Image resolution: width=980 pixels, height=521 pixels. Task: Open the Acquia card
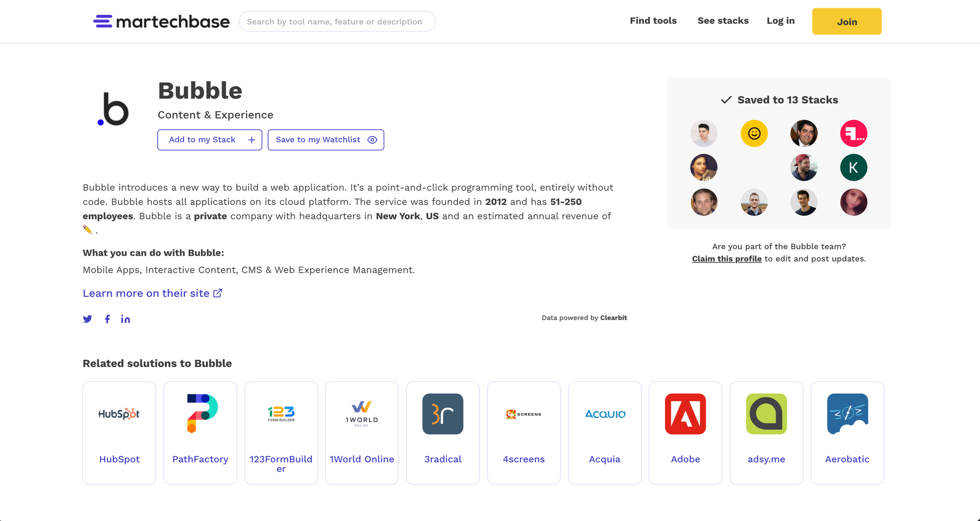pyautogui.click(x=605, y=433)
